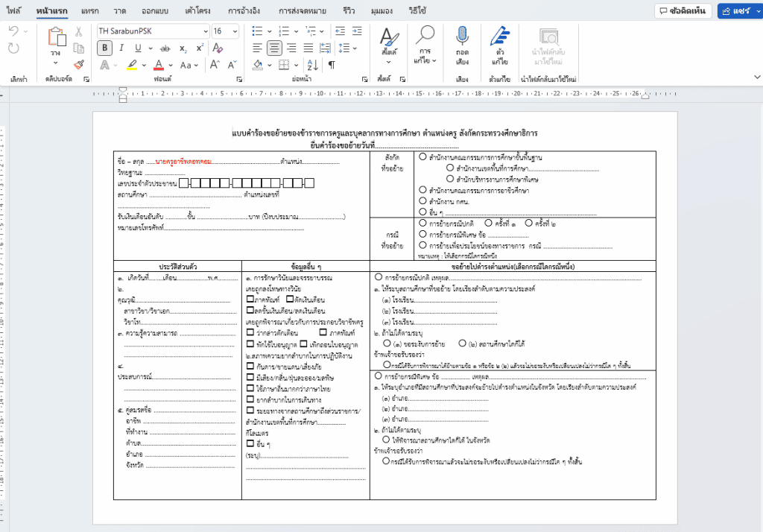Expand the numbered list style arrow

click(x=296, y=31)
